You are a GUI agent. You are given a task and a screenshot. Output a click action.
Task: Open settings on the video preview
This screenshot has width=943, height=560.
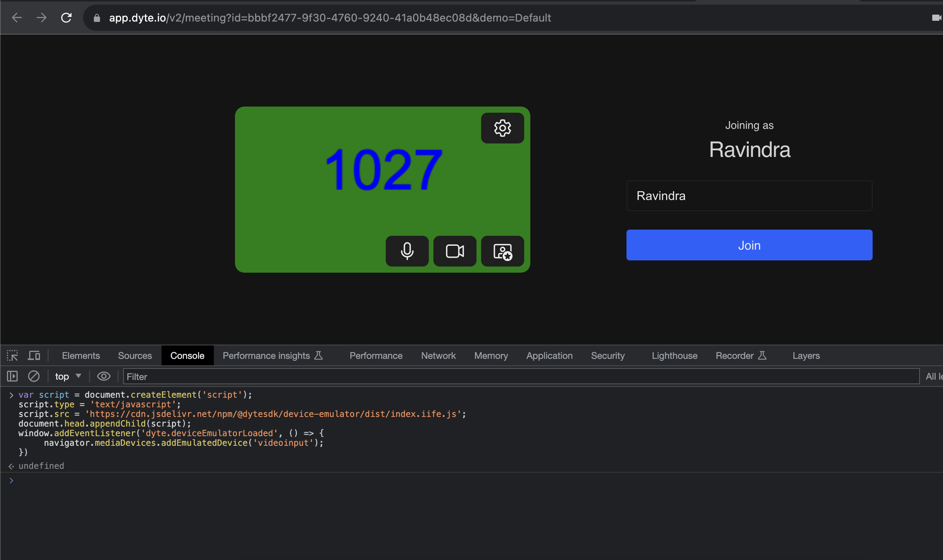pyautogui.click(x=502, y=128)
